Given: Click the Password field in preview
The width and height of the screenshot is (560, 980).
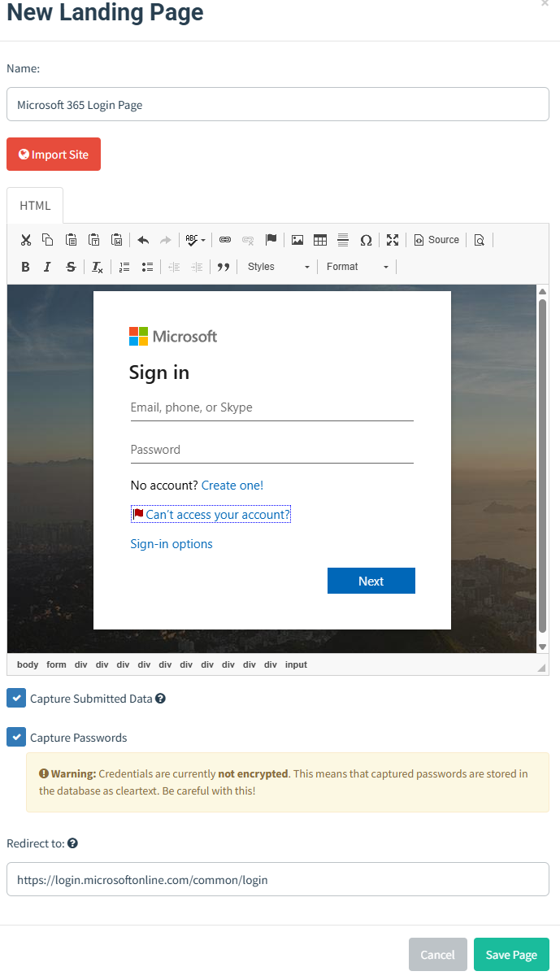Looking at the screenshot, I should pos(272,450).
